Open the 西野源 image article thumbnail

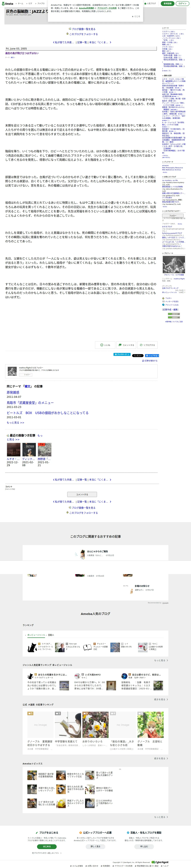44,449
